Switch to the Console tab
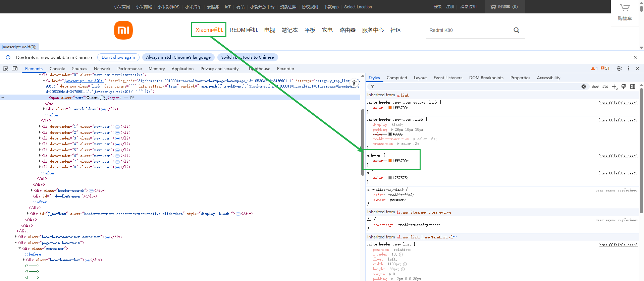644x281 pixels. tap(57, 68)
